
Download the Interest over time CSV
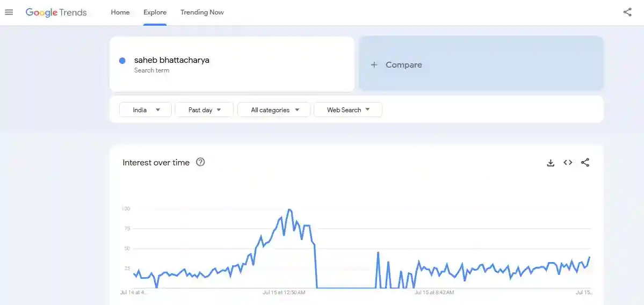[551, 163]
